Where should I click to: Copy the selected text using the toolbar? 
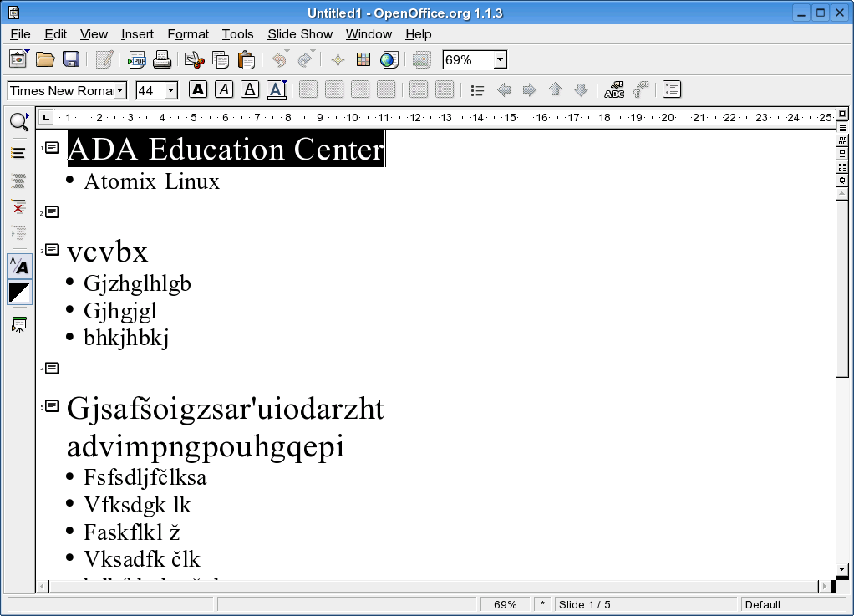(x=221, y=59)
